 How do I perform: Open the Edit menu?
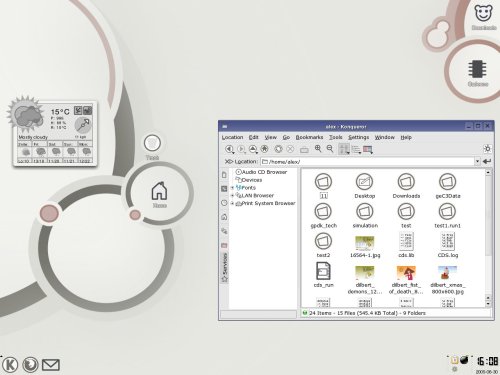(254, 137)
